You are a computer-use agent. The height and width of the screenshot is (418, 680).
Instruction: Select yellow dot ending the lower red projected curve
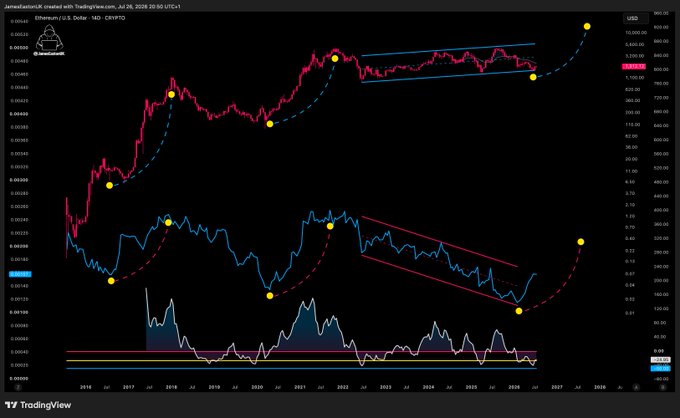pyautogui.click(x=581, y=242)
